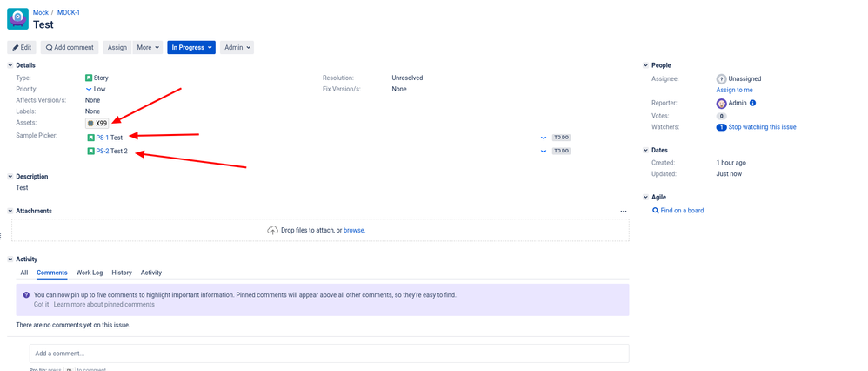Open the attachments three-dot options menu

coord(624,212)
